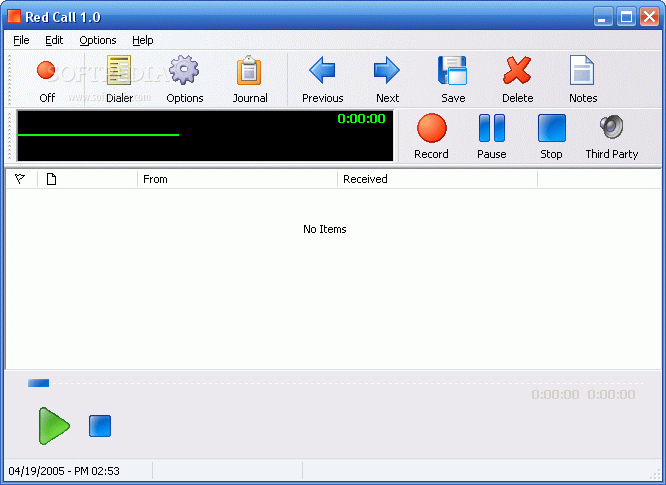Delete the selected recording
The height and width of the screenshot is (485, 666).
(517, 80)
